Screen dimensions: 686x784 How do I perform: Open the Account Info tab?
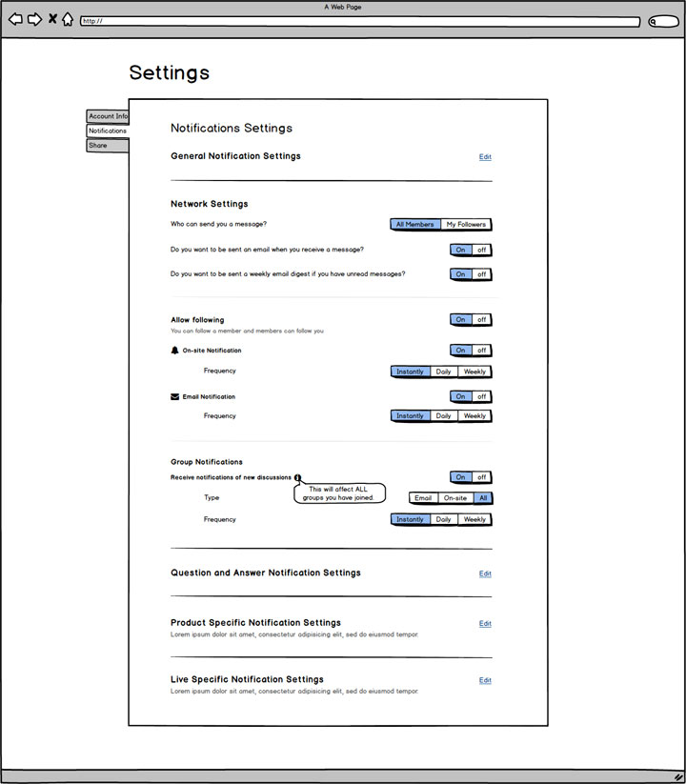(108, 116)
